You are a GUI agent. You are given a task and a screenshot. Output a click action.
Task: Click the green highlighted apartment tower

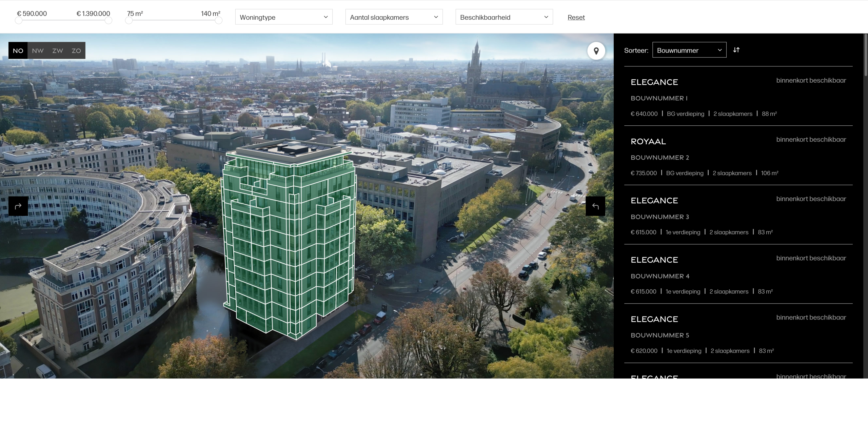tap(288, 237)
